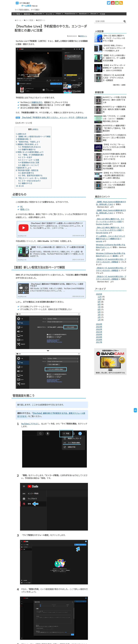Open the 'Duckov Guides' commenter link
The image size is (138, 644).
click(102, 224)
